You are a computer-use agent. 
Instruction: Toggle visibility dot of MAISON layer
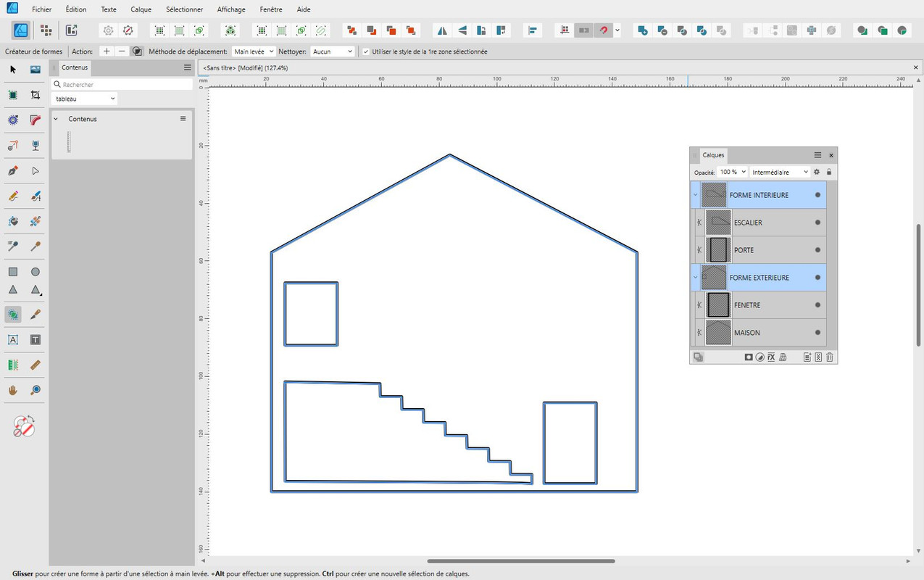817,333
